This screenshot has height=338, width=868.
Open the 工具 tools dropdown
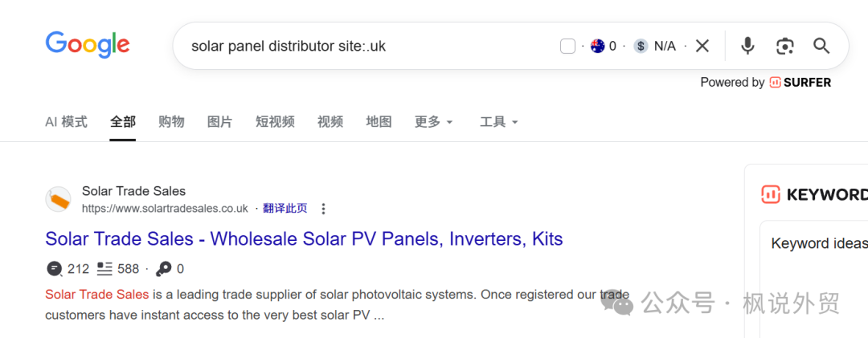tap(498, 122)
